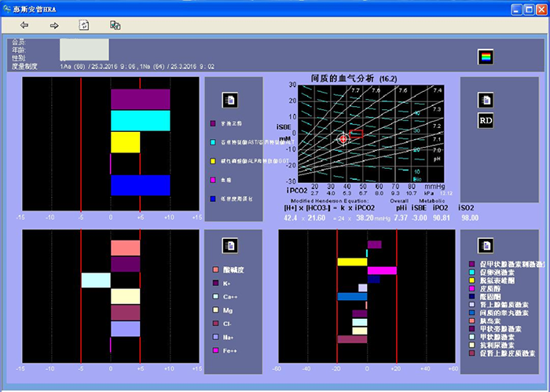Click the 促肾上腺皮质激素 legend label
The image size is (550, 392).
(x=508, y=354)
